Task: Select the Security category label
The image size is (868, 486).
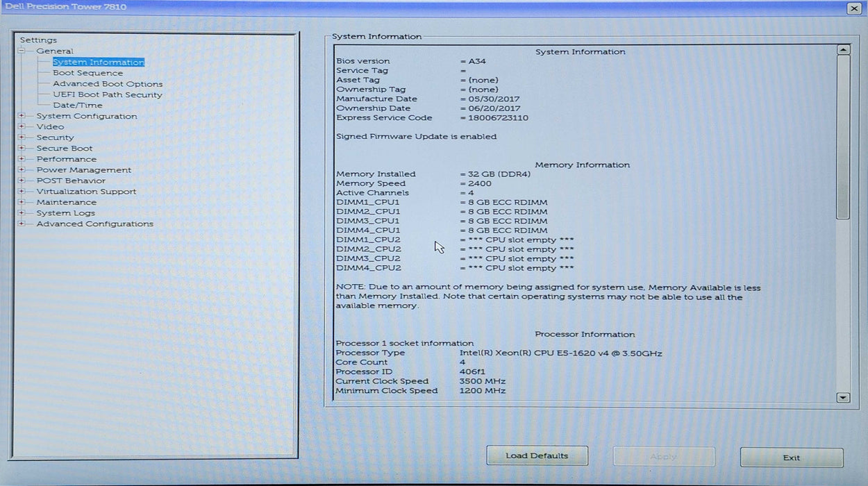Action: pos(55,137)
